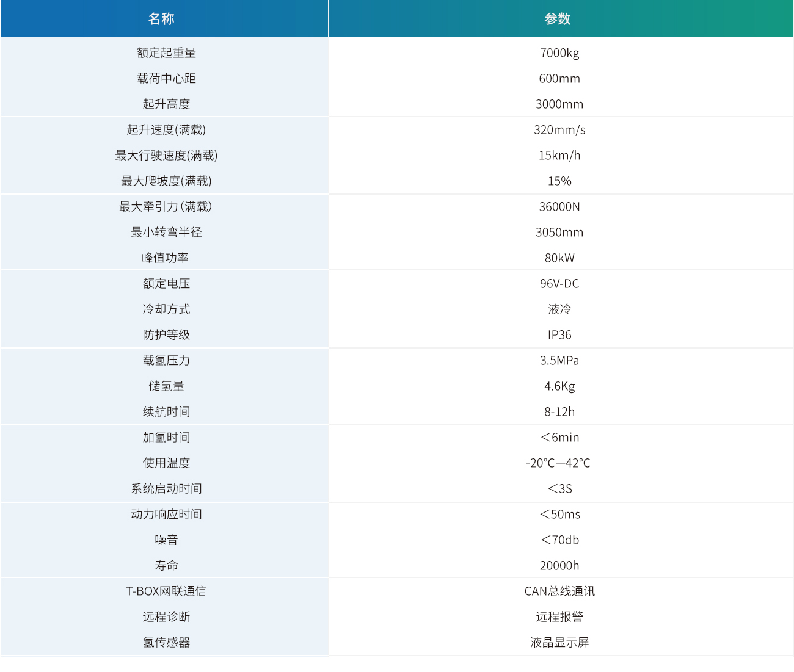Click the 8-12h endurance value
This screenshot has height=672, width=794.
click(x=559, y=412)
